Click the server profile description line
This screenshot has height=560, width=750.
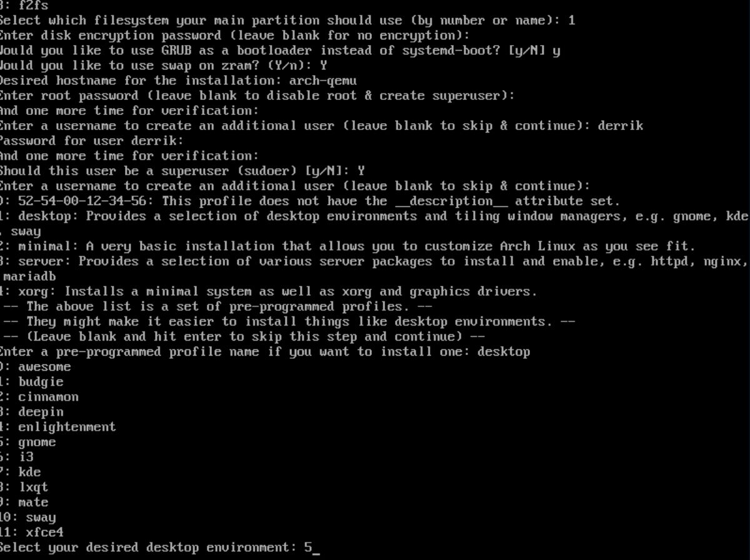374,269
